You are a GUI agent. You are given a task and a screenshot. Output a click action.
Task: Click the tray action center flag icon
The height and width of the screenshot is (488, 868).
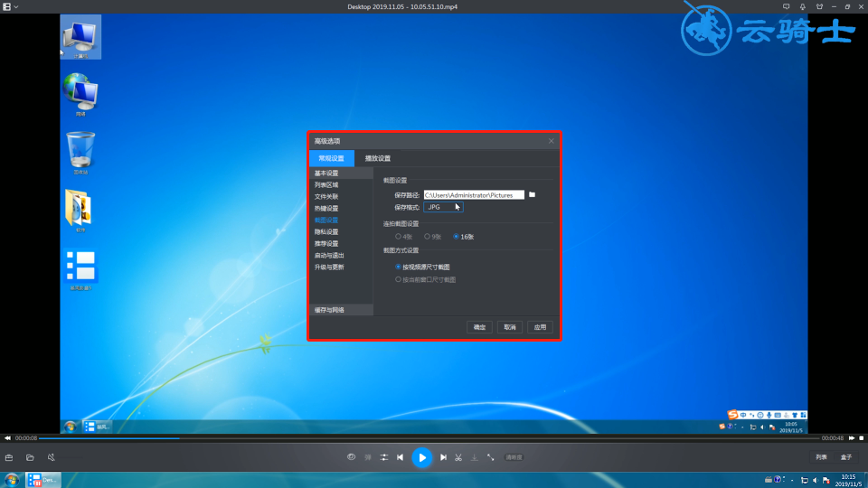826,480
